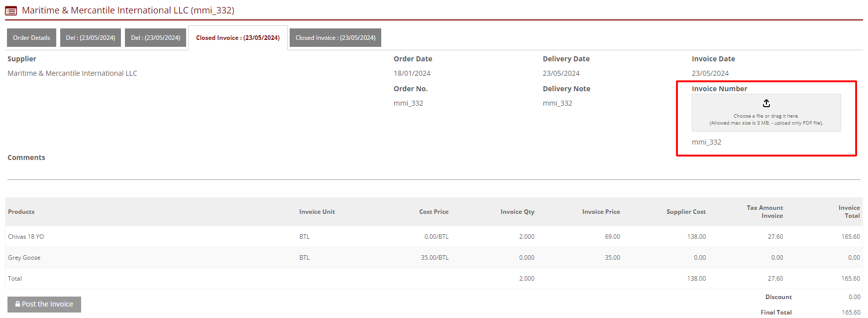Viewport: 868px width, 318px height.
Task: Open the Order Details tab
Action: (31, 38)
